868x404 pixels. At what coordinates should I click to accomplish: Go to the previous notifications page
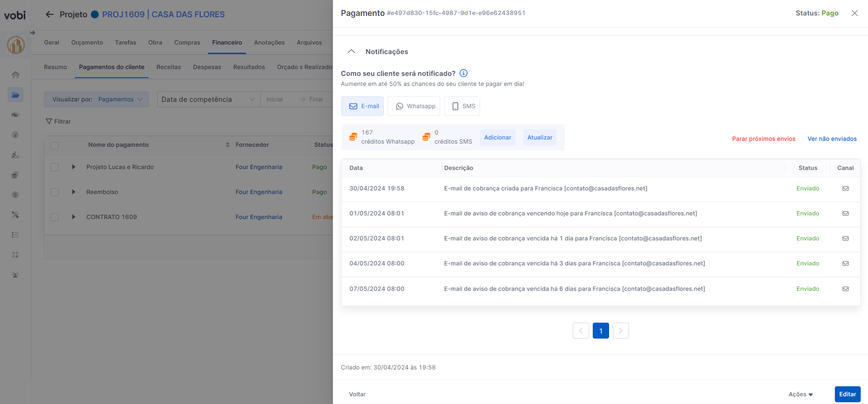(x=581, y=331)
